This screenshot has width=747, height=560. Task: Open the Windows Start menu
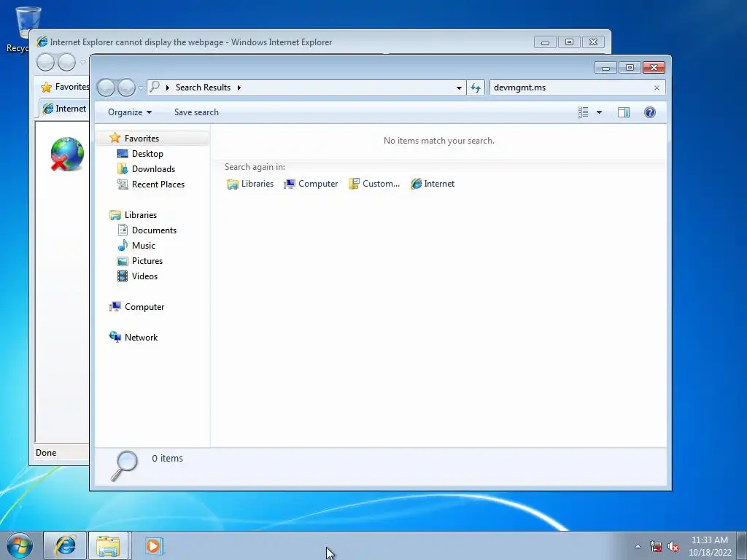[20, 546]
